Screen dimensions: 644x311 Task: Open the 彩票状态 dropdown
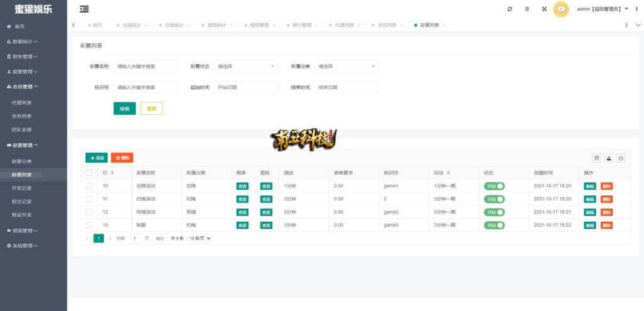tap(246, 66)
